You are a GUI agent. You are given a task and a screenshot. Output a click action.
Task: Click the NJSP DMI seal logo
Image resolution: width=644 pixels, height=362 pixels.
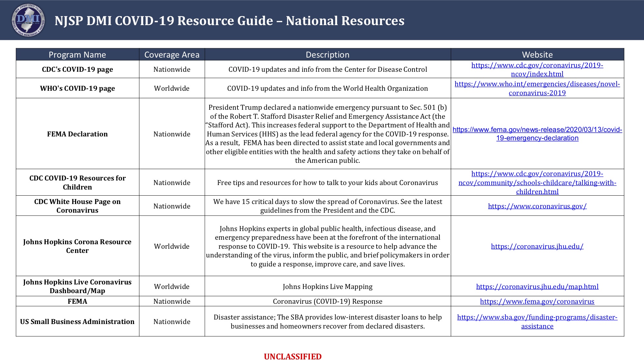pos(28,20)
